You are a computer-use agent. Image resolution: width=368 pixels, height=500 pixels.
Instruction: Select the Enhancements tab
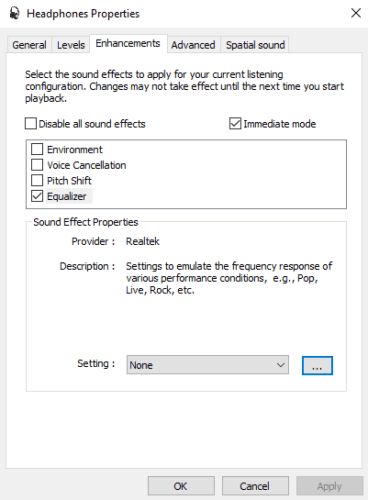(x=128, y=43)
